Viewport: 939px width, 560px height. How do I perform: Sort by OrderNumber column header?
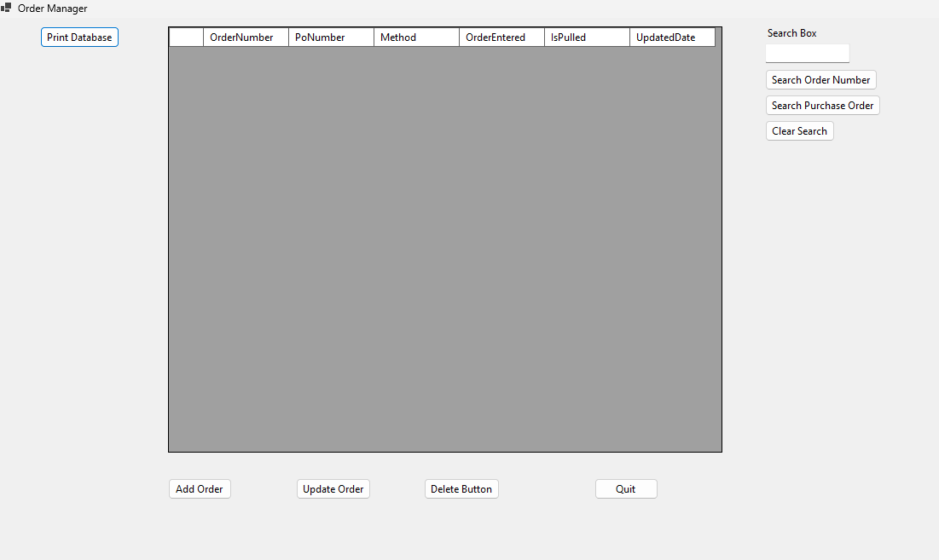[x=246, y=38]
